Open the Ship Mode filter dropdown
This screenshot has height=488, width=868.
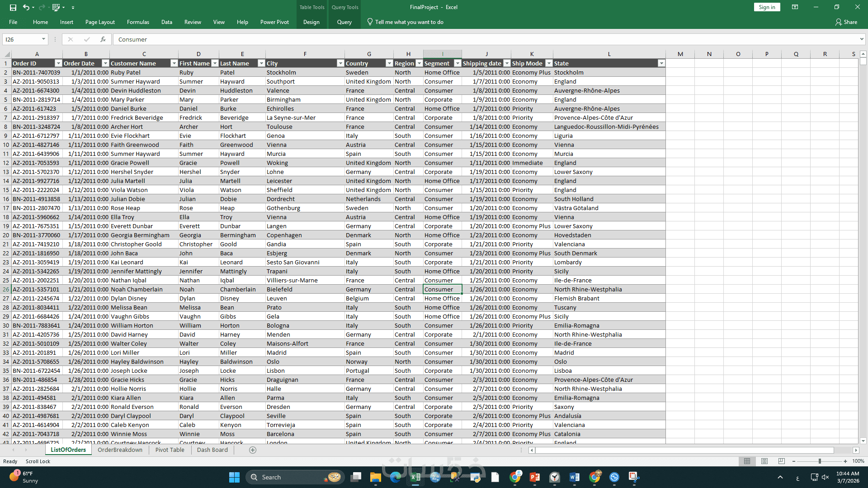click(549, 63)
